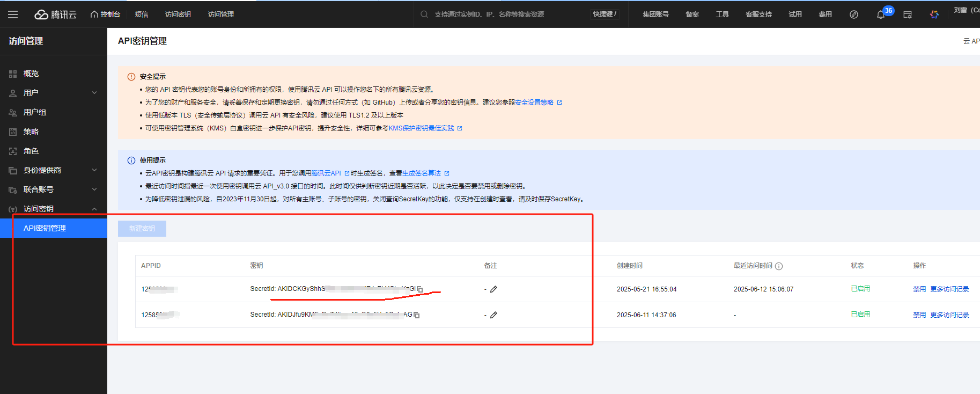Open the hamburger menu in top bar
The height and width of the screenshot is (394, 980).
pyautogui.click(x=13, y=14)
